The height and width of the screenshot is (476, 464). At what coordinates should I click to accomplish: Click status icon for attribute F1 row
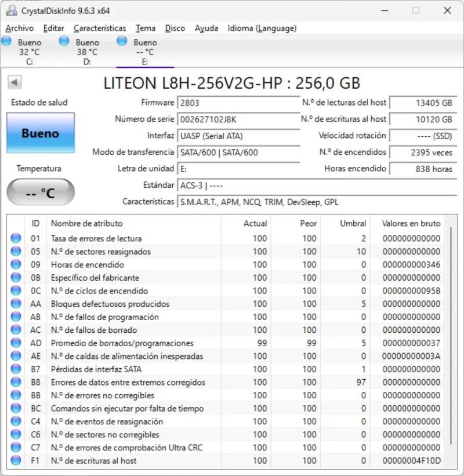pos(16,460)
